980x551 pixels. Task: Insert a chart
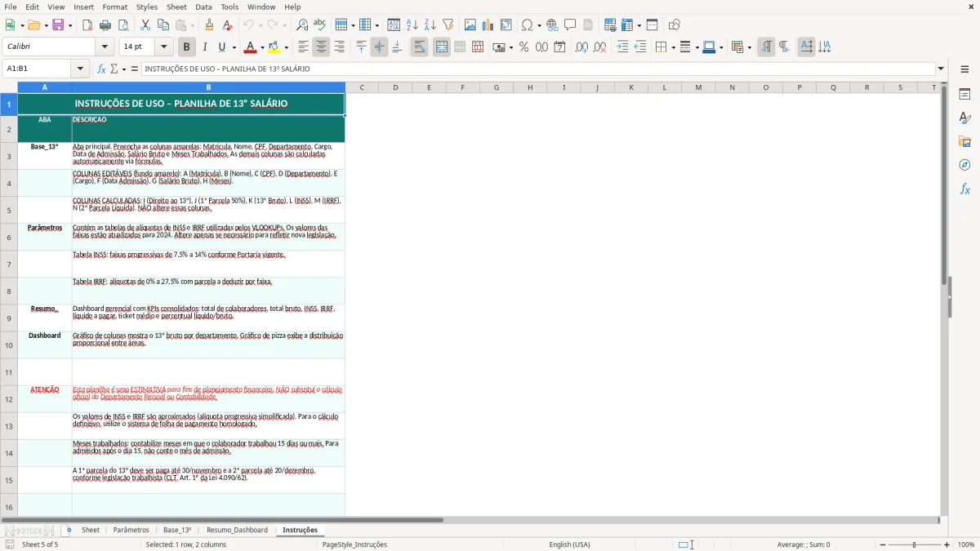(488, 25)
